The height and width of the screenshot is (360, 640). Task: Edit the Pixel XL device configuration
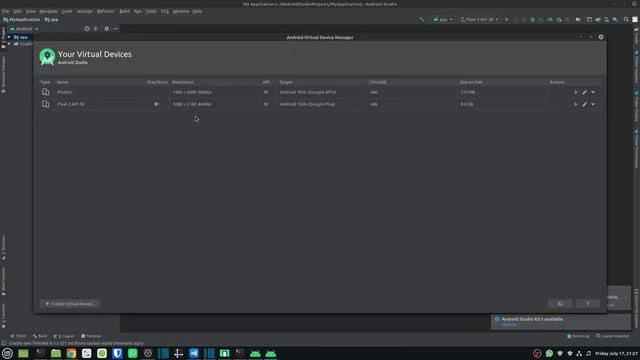(584, 92)
